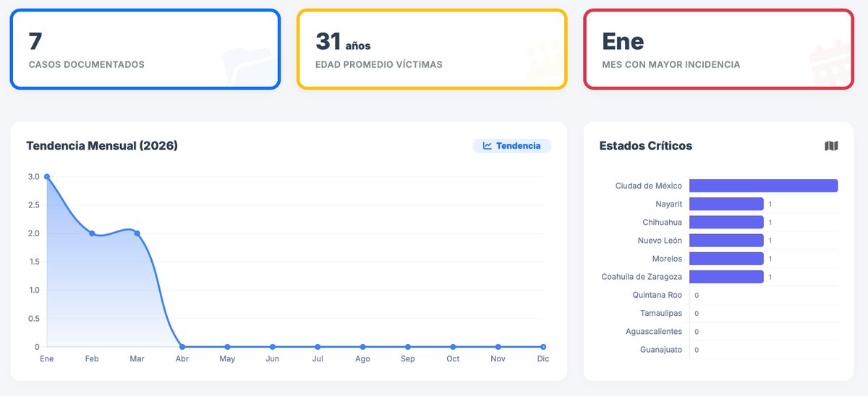Open the Edad Promedio Víctimas card
Viewport: 868px width, 396px height.
pos(432,49)
